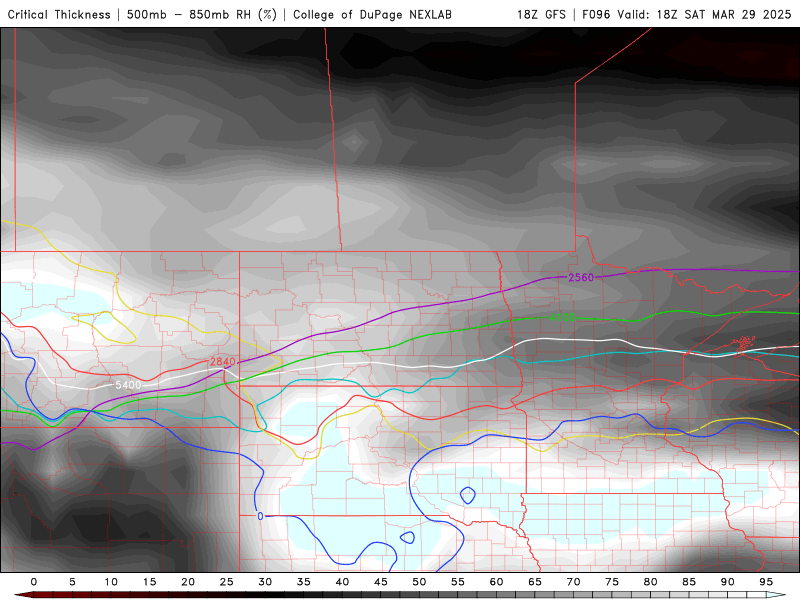This screenshot has height=600, width=800.
Task: Click the 'F096 Valid: 18Z SAT MAR 29 2025' text
Action: pos(687,15)
